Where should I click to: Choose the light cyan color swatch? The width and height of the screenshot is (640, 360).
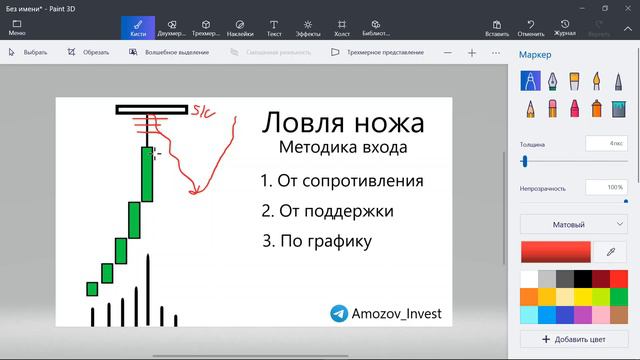(529, 315)
